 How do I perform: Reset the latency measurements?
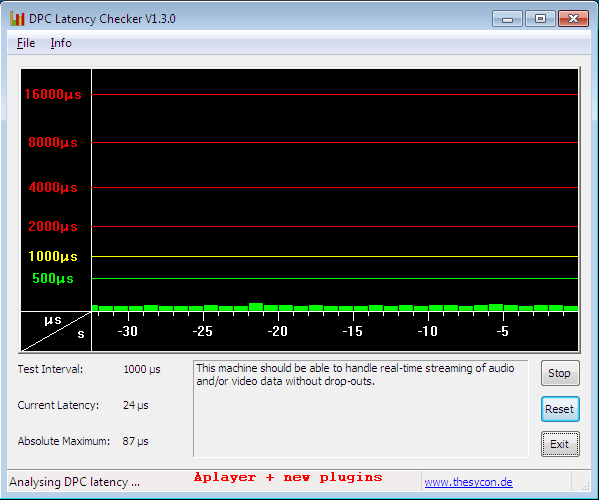pos(560,409)
